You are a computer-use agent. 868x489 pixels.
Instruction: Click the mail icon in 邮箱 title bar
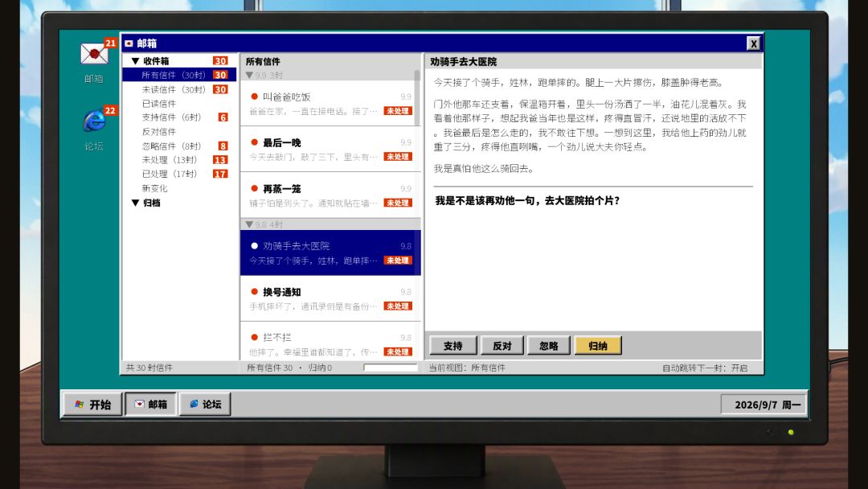coord(129,43)
